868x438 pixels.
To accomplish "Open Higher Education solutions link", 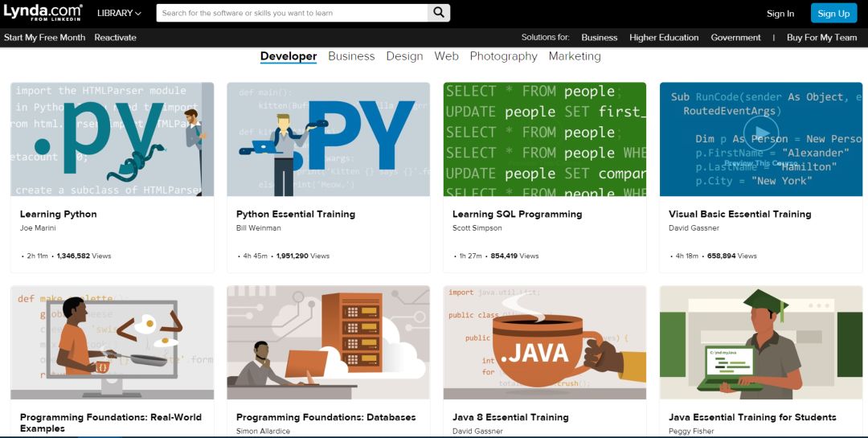I will [664, 38].
